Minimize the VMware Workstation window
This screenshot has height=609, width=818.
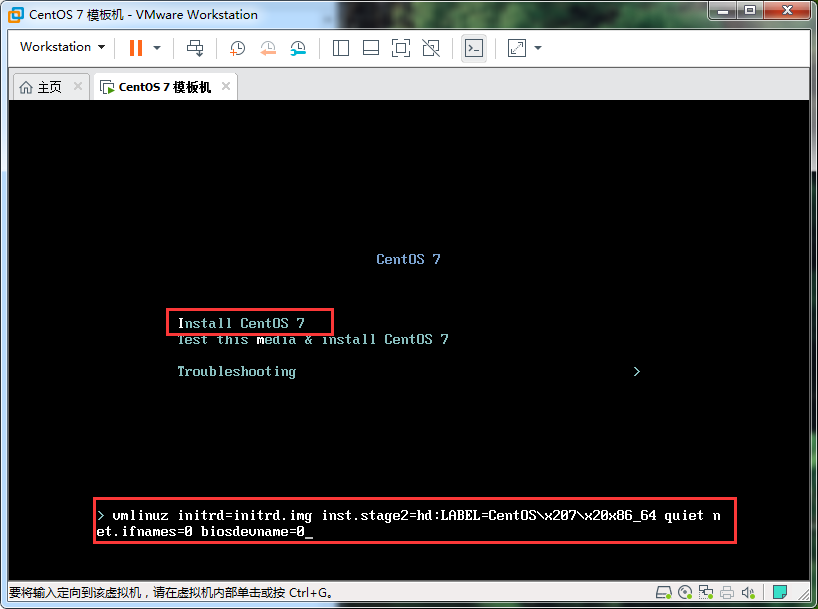pyautogui.click(x=723, y=10)
